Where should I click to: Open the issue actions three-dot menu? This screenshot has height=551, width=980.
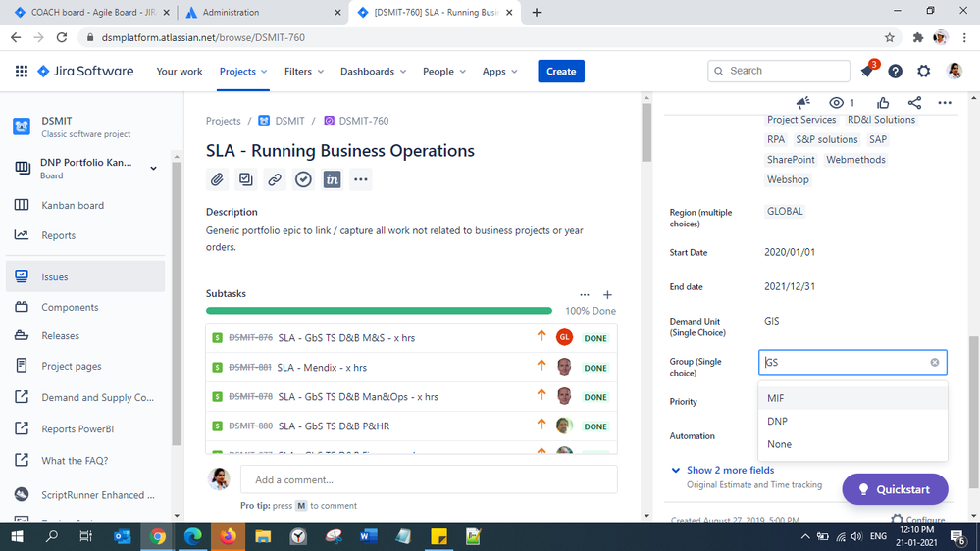[x=945, y=102]
